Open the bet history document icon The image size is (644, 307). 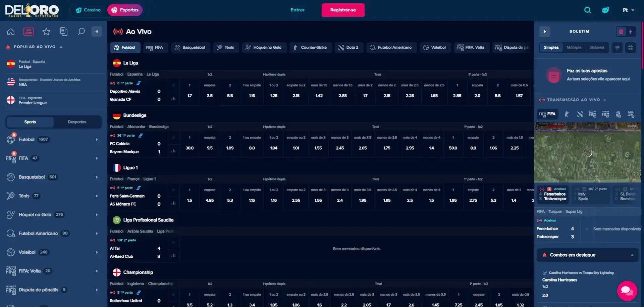tap(63, 32)
